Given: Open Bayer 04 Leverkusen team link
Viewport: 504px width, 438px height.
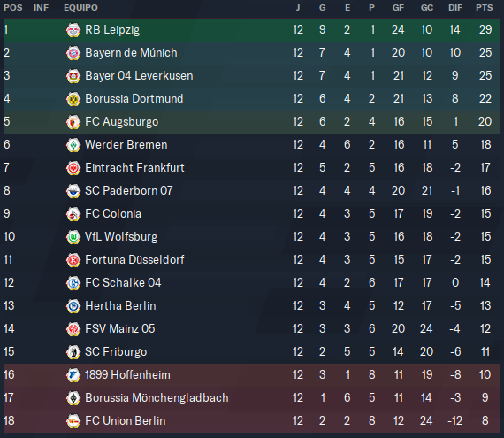Looking at the screenshot, I should pos(139,76).
